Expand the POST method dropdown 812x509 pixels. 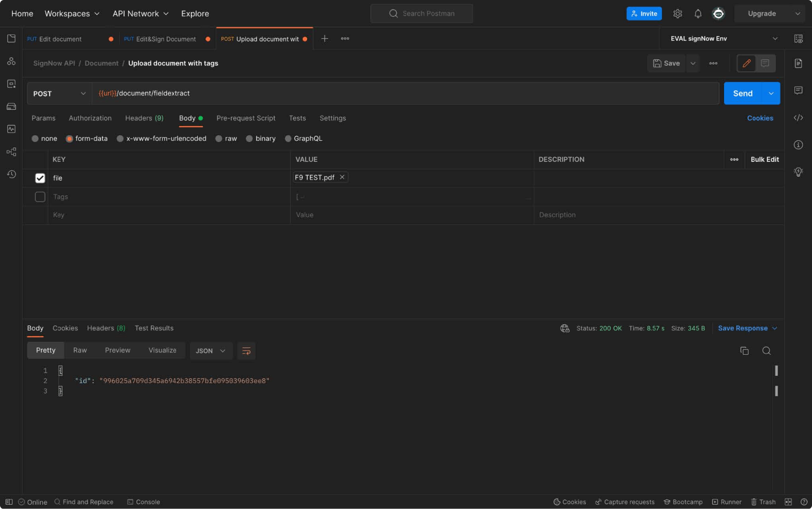click(x=59, y=94)
